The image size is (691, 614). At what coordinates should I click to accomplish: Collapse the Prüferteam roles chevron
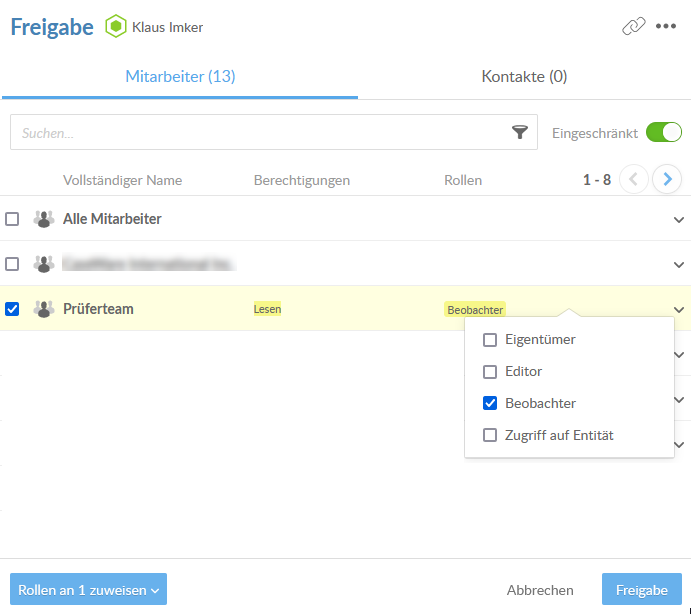[679, 309]
